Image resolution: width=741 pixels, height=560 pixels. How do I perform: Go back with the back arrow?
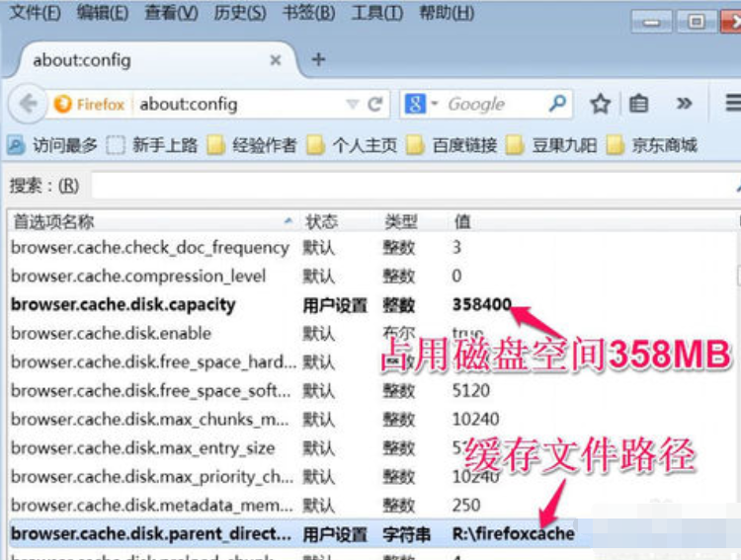(x=29, y=104)
